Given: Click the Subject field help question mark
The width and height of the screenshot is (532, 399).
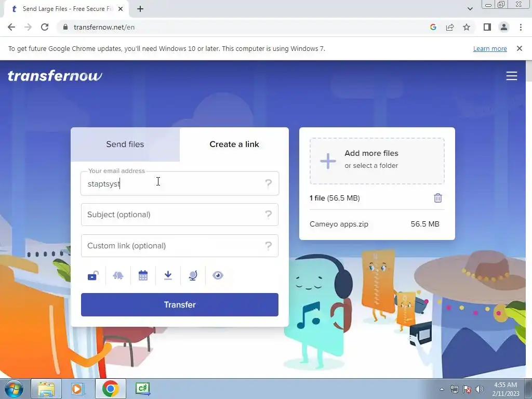Looking at the screenshot, I should tap(269, 215).
